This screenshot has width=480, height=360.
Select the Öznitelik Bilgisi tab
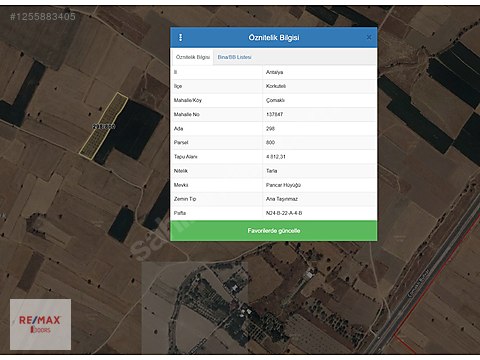(193, 57)
